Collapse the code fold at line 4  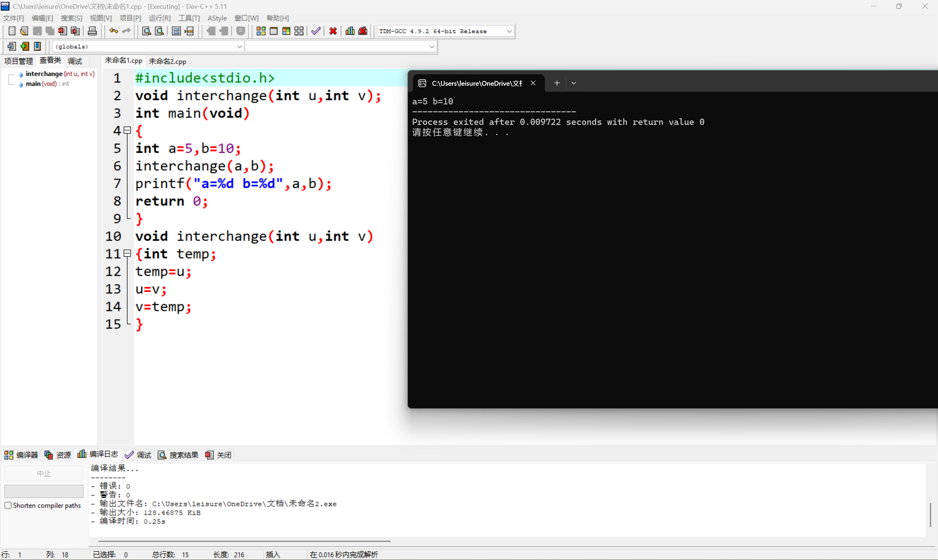click(x=127, y=130)
